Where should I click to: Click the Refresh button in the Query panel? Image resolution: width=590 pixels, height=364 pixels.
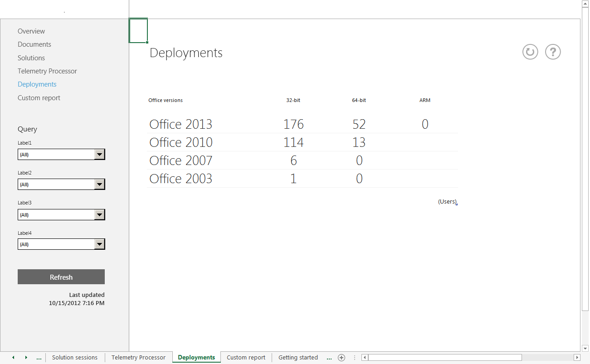pyautogui.click(x=61, y=277)
